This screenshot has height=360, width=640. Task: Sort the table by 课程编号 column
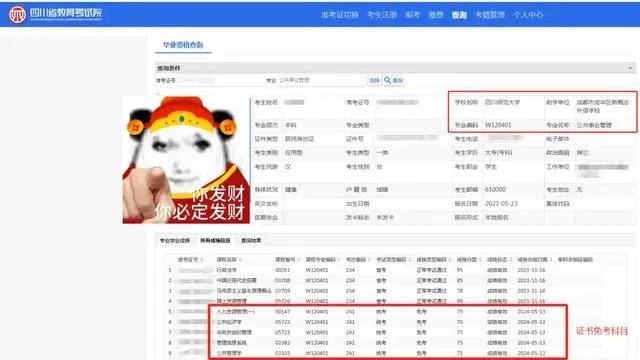click(x=287, y=260)
